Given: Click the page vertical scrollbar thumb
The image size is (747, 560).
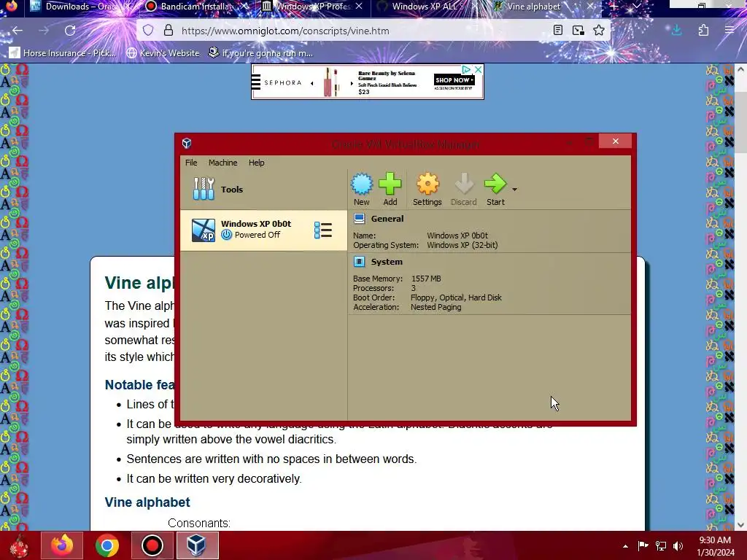Looking at the screenshot, I should coord(741,122).
